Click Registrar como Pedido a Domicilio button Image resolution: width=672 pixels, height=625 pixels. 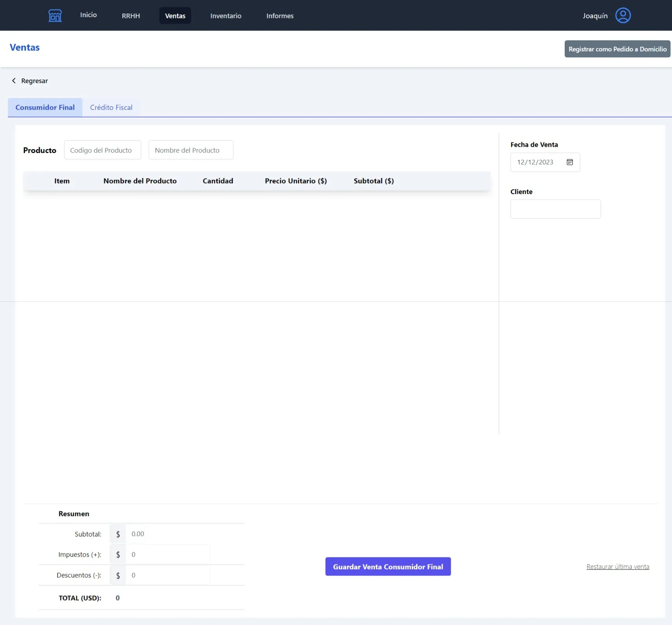[617, 49]
